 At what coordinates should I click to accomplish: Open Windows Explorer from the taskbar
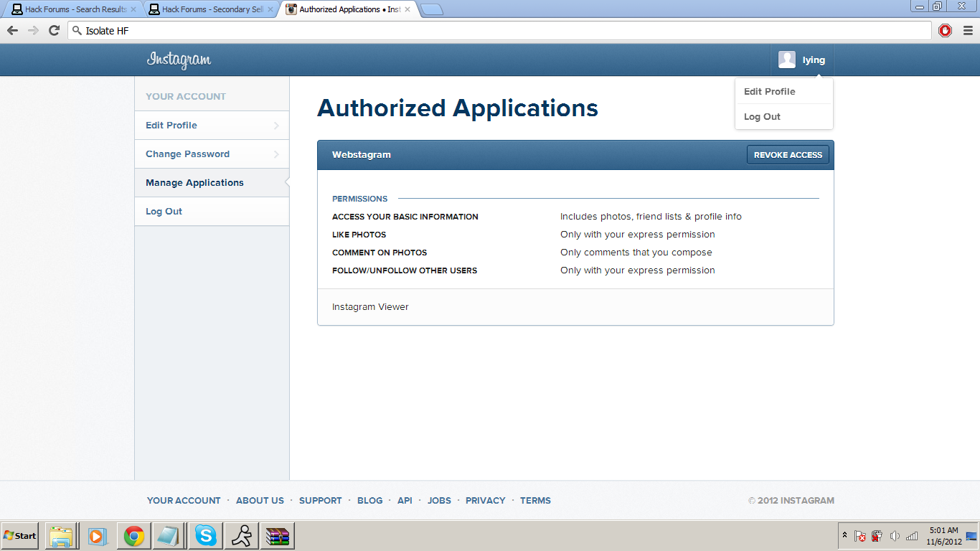[x=61, y=536]
